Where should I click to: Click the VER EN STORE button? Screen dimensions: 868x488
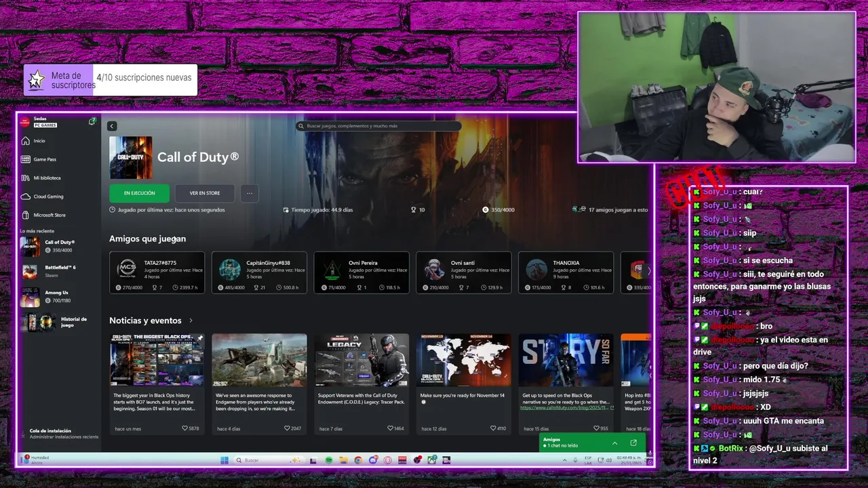click(204, 193)
